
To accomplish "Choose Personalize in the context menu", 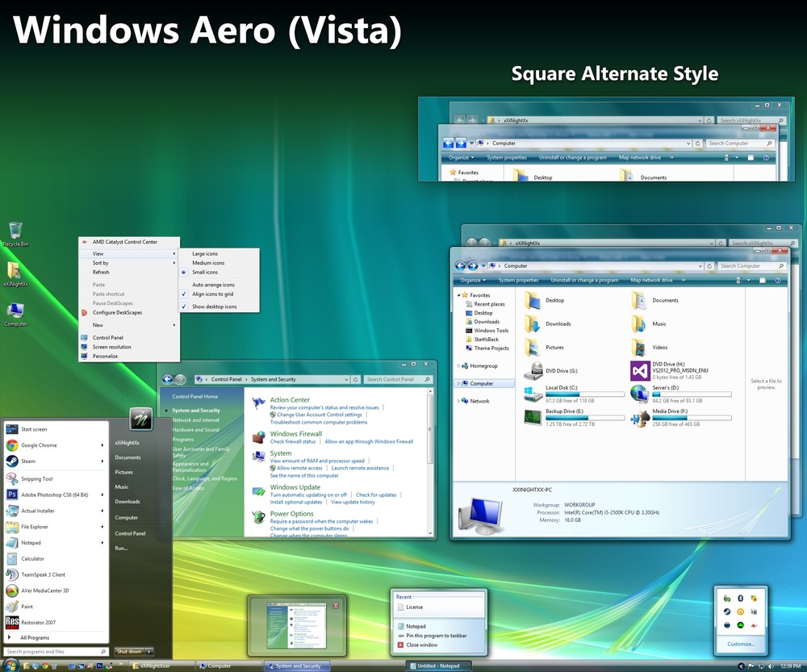I will pyautogui.click(x=129, y=356).
